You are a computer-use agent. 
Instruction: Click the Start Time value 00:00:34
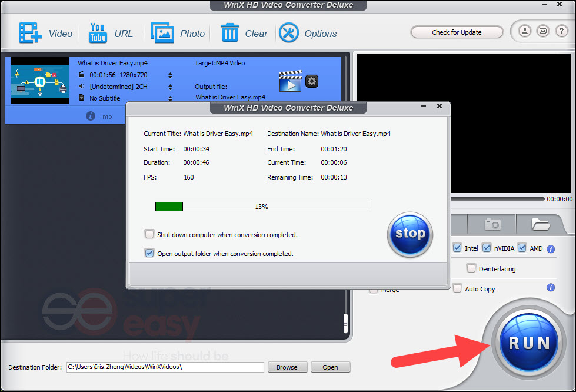pyautogui.click(x=196, y=149)
